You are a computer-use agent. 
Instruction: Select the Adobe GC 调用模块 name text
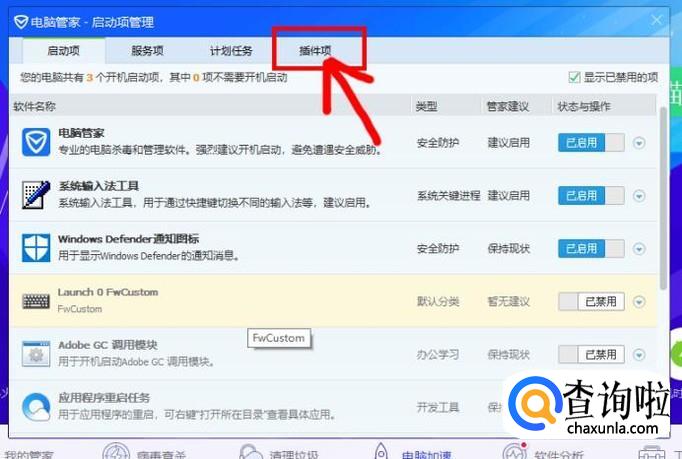click(x=107, y=345)
